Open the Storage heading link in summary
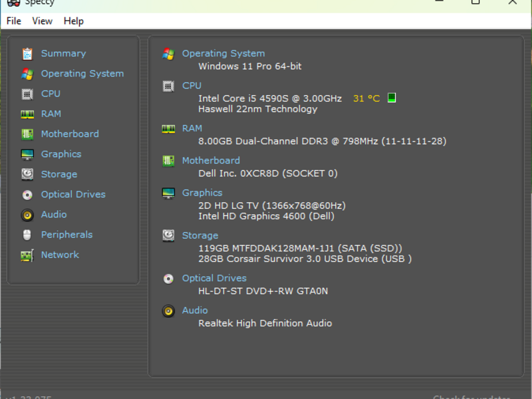532x399 pixels. tap(200, 235)
